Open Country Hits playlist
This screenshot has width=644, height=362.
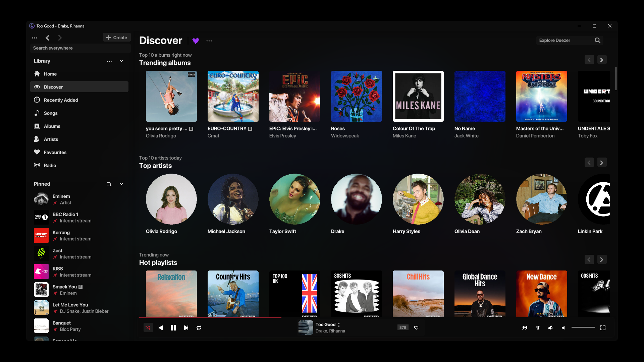(x=233, y=294)
